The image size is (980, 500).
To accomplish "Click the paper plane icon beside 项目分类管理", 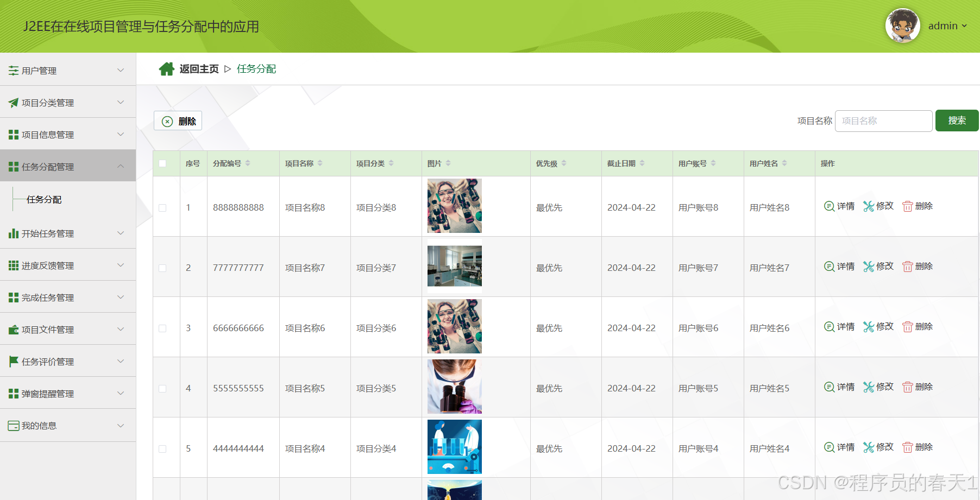I will 14,103.
